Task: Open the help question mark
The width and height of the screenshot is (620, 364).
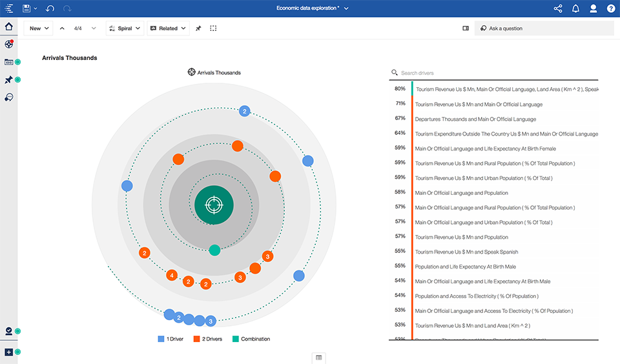Action: (x=611, y=8)
